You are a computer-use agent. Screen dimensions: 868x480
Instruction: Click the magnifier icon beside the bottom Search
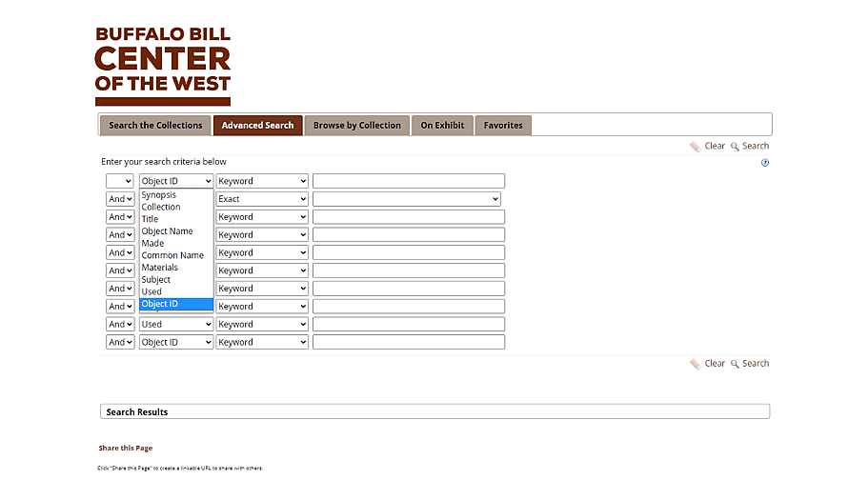(735, 364)
